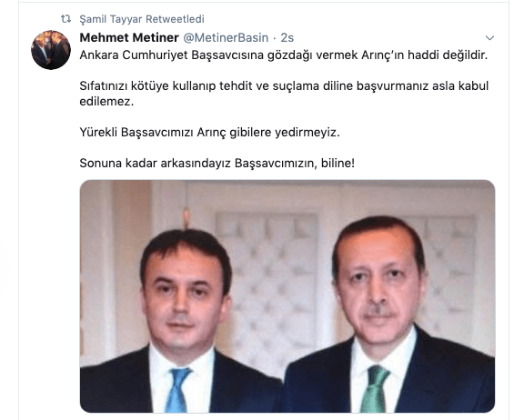Click the blue tie in the photo
The height and width of the screenshot is (420, 524).
pos(177,390)
